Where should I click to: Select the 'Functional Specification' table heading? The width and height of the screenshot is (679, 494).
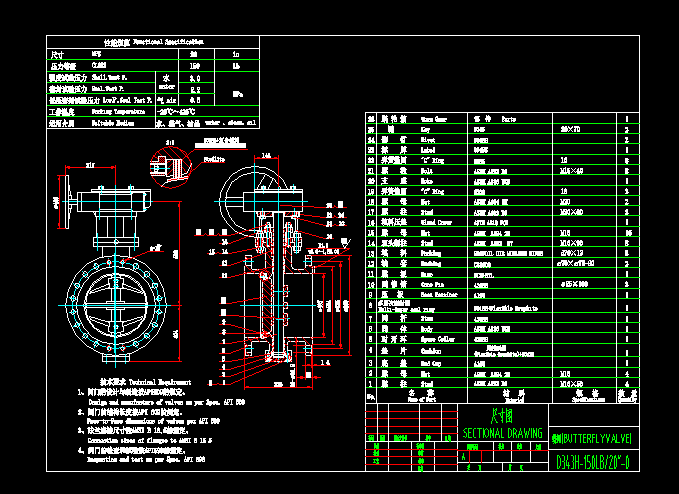(x=168, y=42)
